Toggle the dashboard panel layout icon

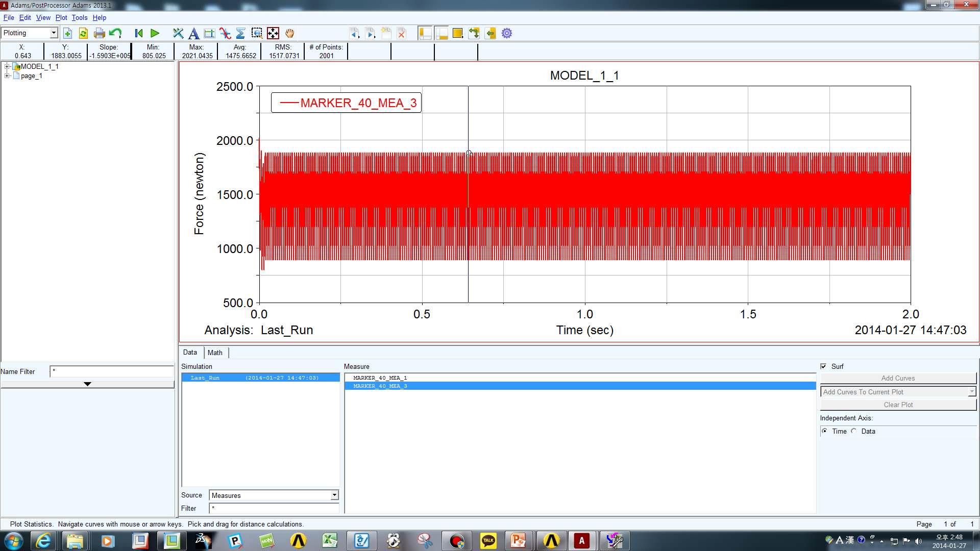[x=442, y=34]
